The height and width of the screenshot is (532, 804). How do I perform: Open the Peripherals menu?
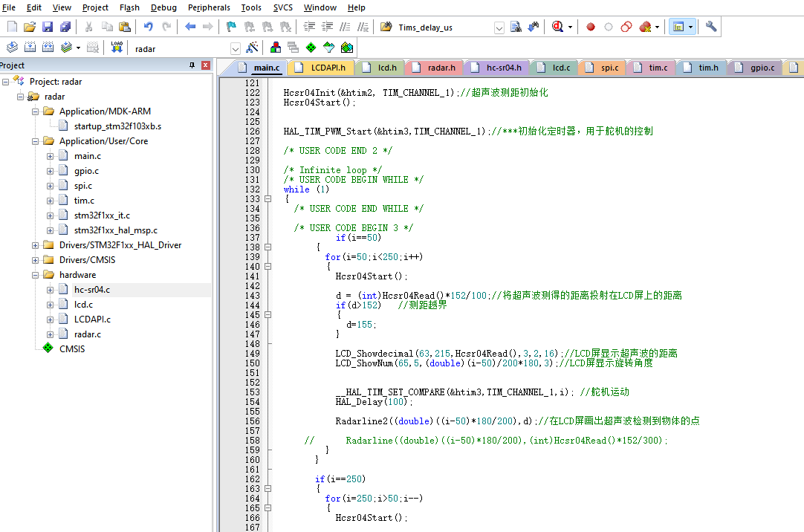point(209,7)
